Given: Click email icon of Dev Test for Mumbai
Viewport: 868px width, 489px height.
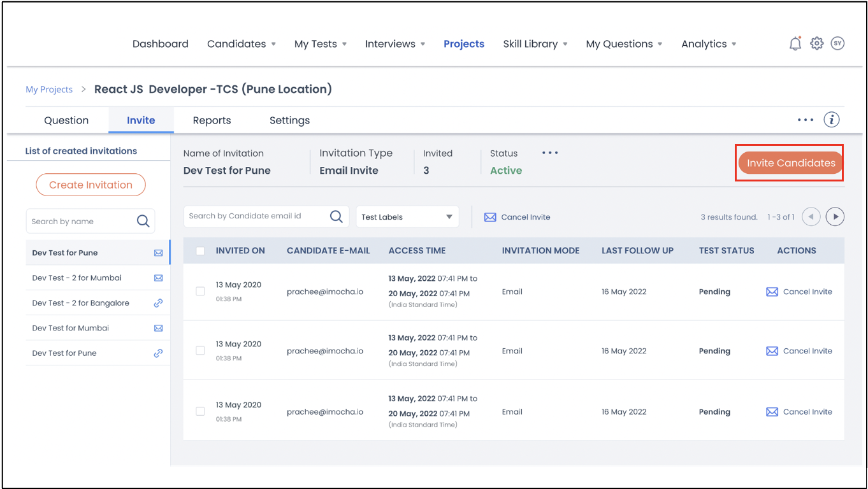Looking at the screenshot, I should tap(158, 328).
